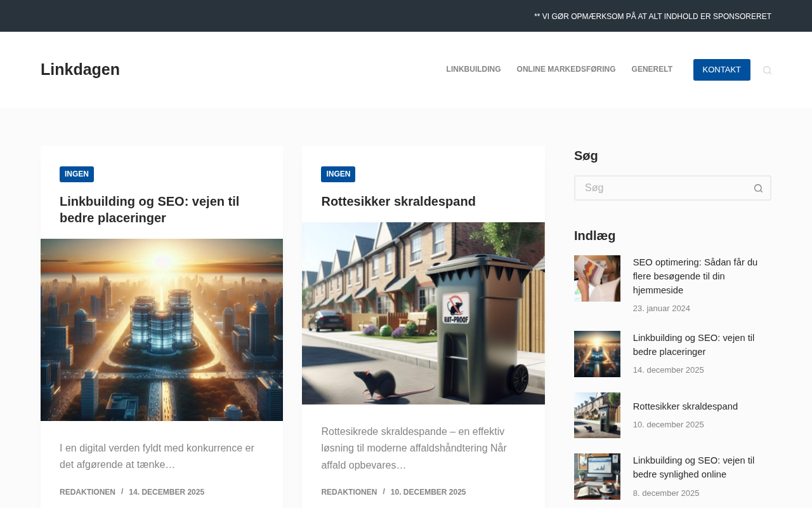Open the trash bin with rat featured image
Screen dimensions: 812x508
point(423,313)
